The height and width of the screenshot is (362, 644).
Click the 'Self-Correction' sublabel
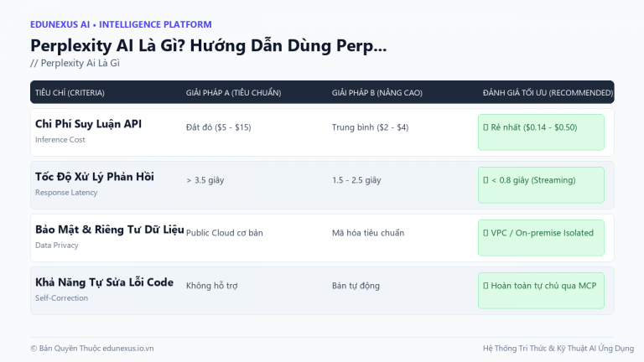click(x=61, y=298)
